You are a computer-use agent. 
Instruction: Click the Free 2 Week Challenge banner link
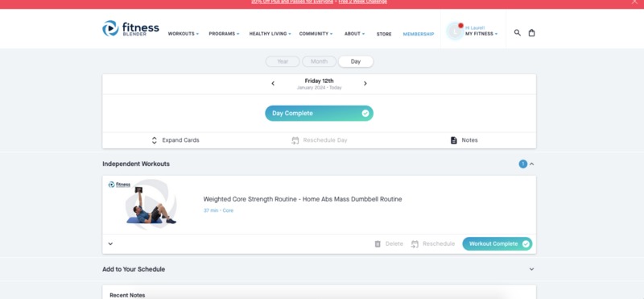tap(363, 2)
